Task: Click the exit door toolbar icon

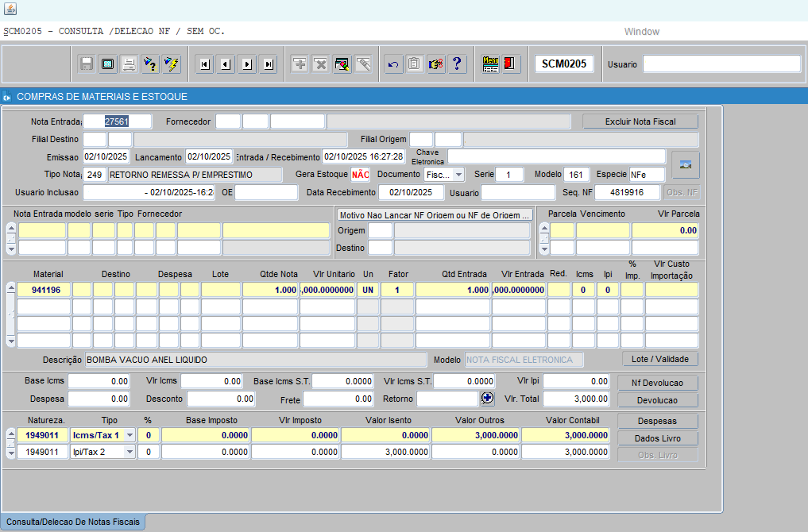Action: click(x=511, y=64)
